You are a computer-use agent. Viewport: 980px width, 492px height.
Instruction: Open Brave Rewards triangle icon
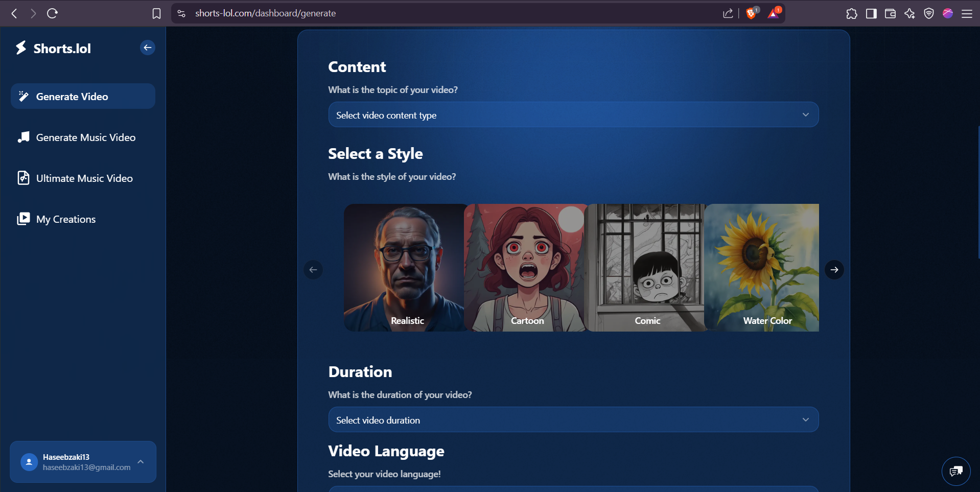click(x=774, y=13)
